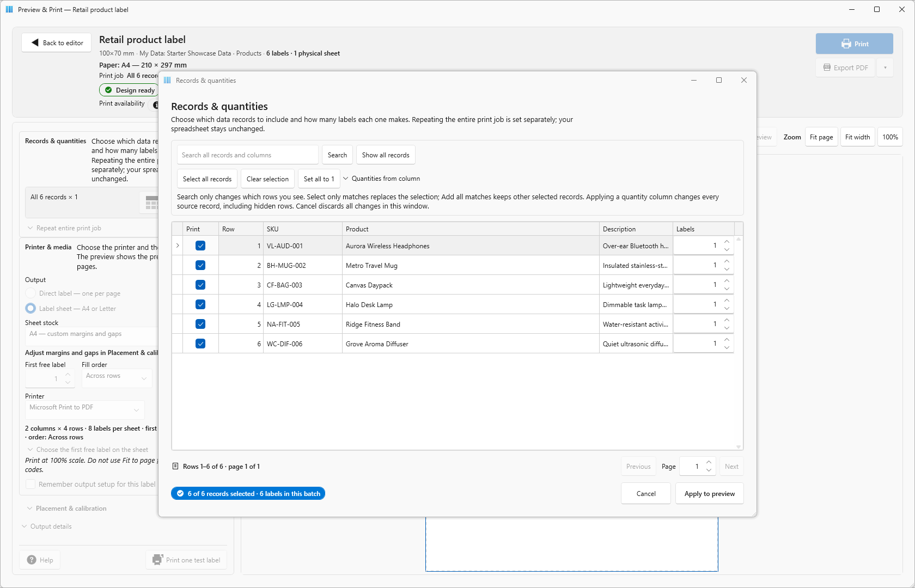915x588 pixels.
Task: Uncheck Print for Halo Desk Lamp
Action: click(x=200, y=304)
